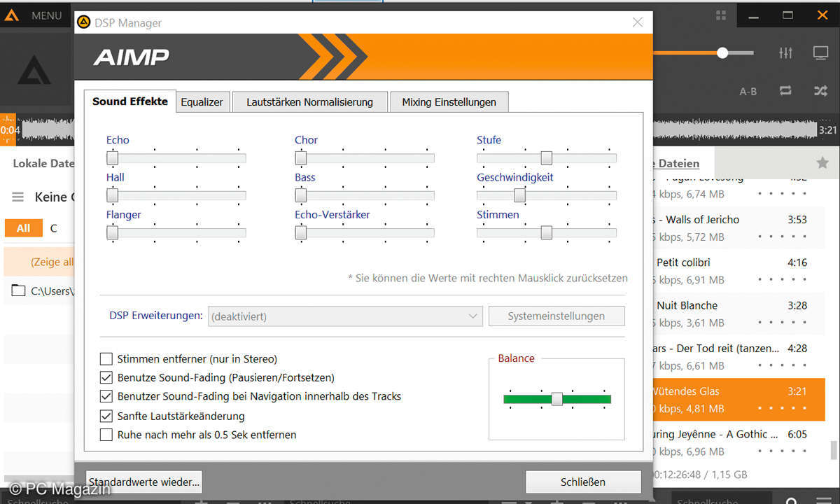Click the green Balance slider handle
840x504 pixels.
556,399
